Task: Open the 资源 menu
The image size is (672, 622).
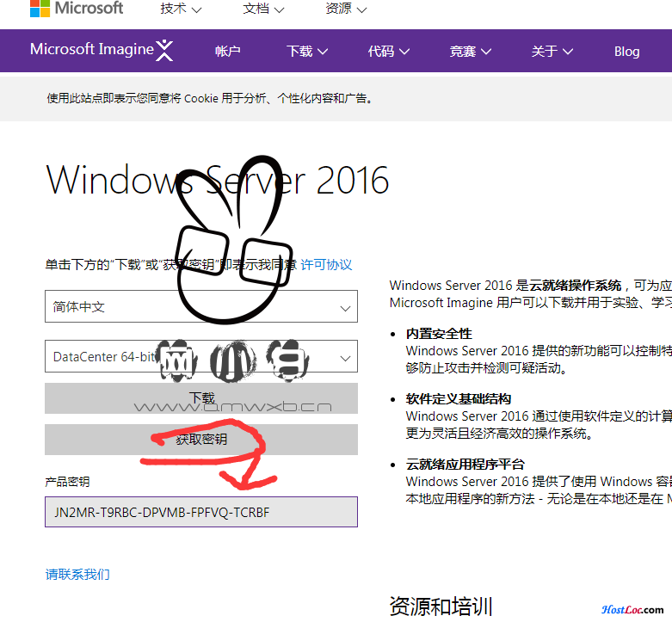Action: point(346,9)
